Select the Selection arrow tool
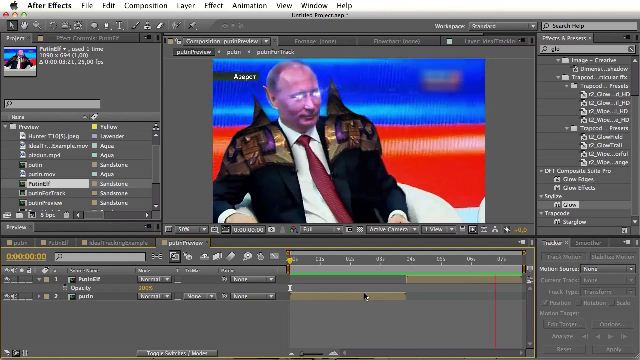The width and height of the screenshot is (640, 360). (x=12, y=26)
